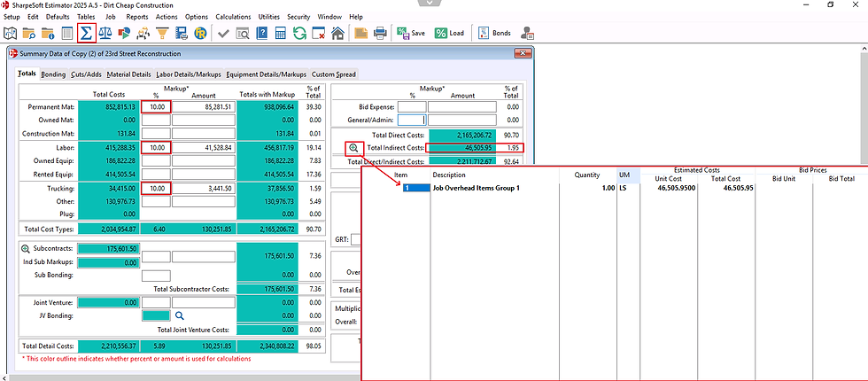Switch to the Labor Details/Markups tab
The image size is (868, 381).
click(x=189, y=74)
